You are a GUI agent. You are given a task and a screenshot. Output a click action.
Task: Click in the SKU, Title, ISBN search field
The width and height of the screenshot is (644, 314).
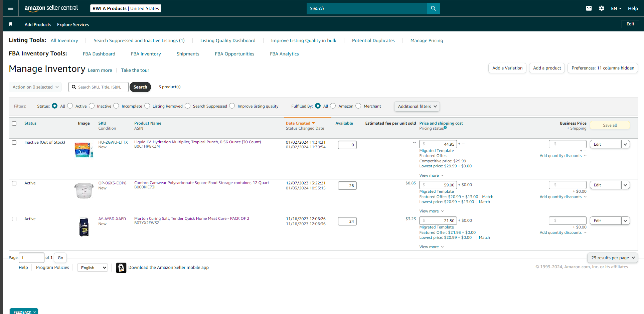coord(99,87)
